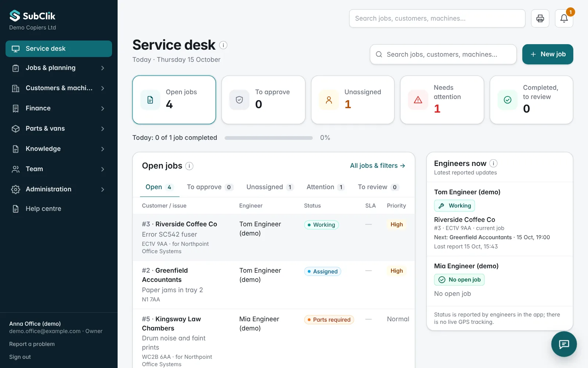Click the Assigned status badge
This screenshot has height=368, width=588.
click(x=322, y=272)
